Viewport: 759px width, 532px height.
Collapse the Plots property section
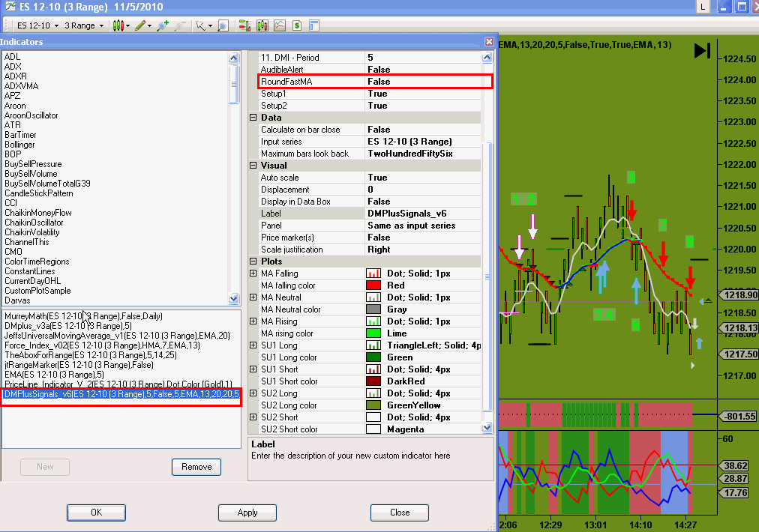pos(253,262)
